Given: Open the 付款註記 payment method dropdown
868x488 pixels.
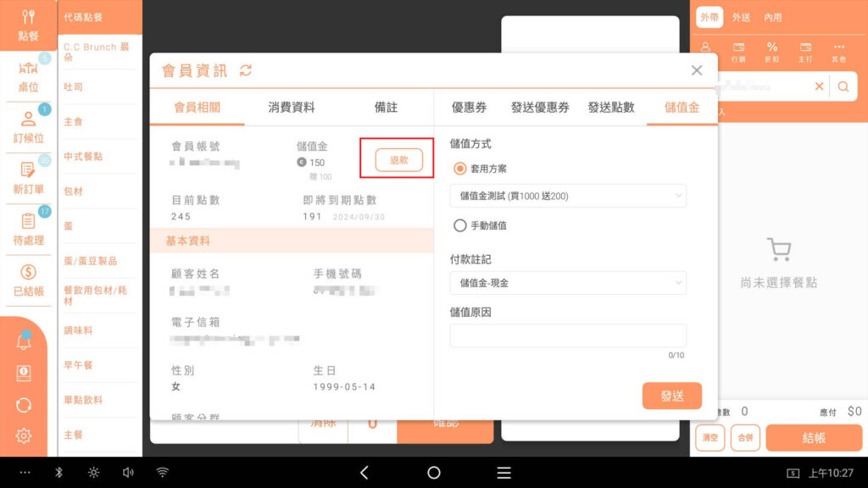Looking at the screenshot, I should click(568, 283).
